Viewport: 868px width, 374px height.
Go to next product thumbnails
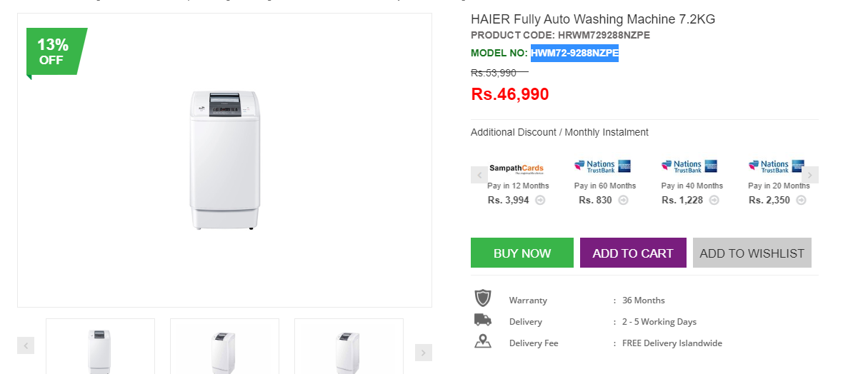pyautogui.click(x=424, y=353)
